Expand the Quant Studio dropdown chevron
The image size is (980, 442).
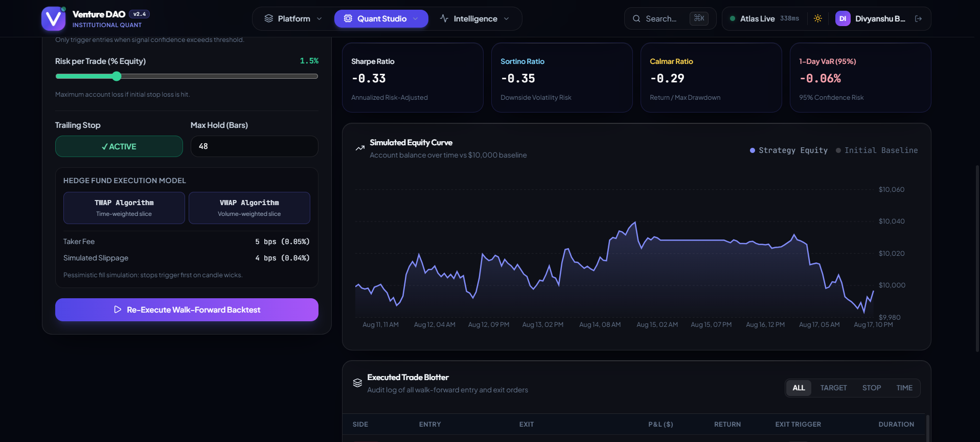click(416, 18)
